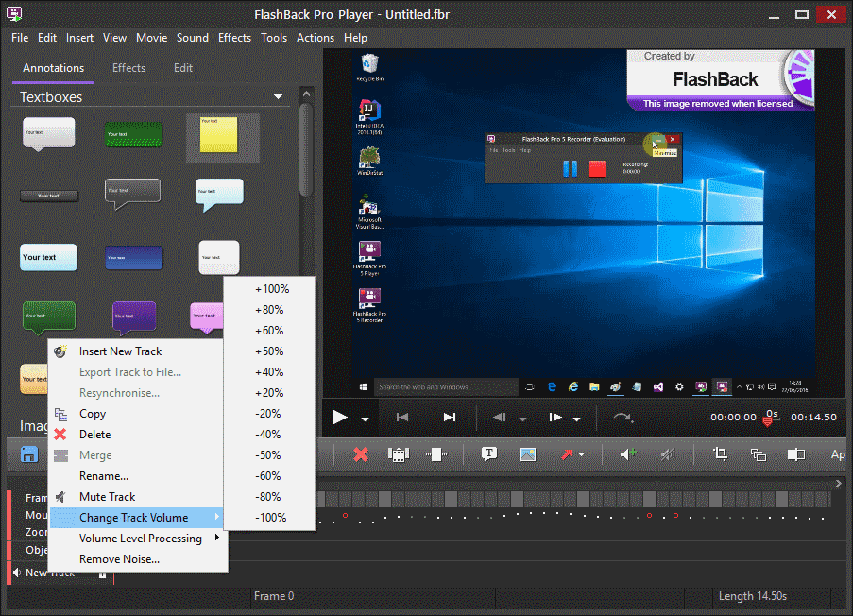Select +50% track volume

click(269, 351)
